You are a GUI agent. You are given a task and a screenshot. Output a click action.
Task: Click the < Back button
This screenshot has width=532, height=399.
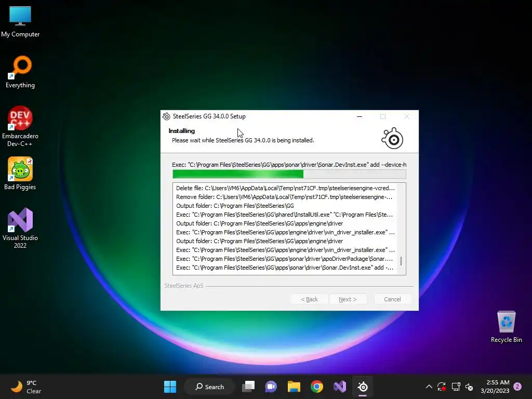(309, 299)
